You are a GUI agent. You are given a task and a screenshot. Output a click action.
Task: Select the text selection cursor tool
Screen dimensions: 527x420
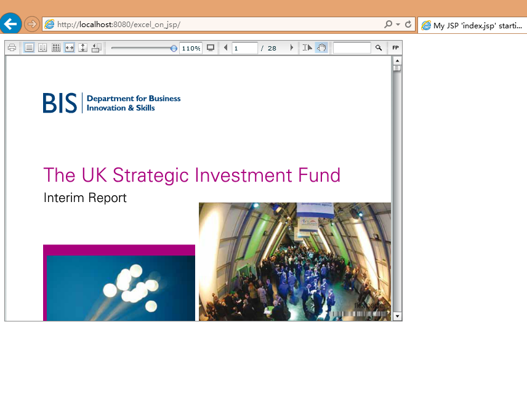coord(307,48)
